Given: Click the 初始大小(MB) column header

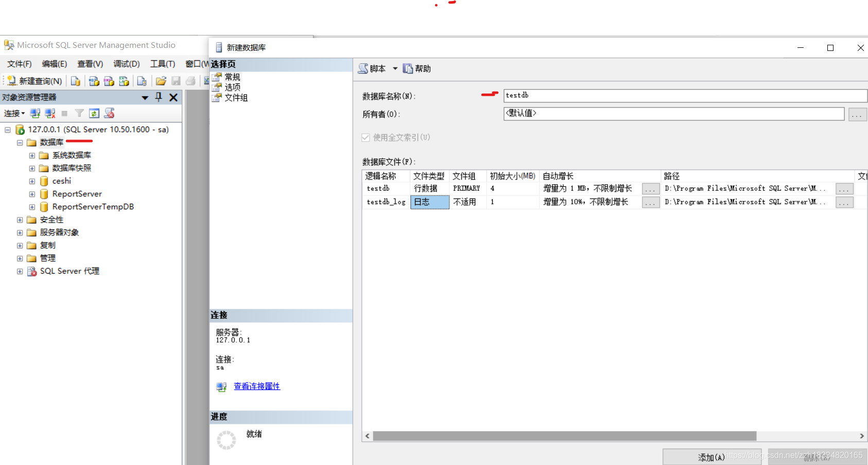Looking at the screenshot, I should [x=512, y=176].
